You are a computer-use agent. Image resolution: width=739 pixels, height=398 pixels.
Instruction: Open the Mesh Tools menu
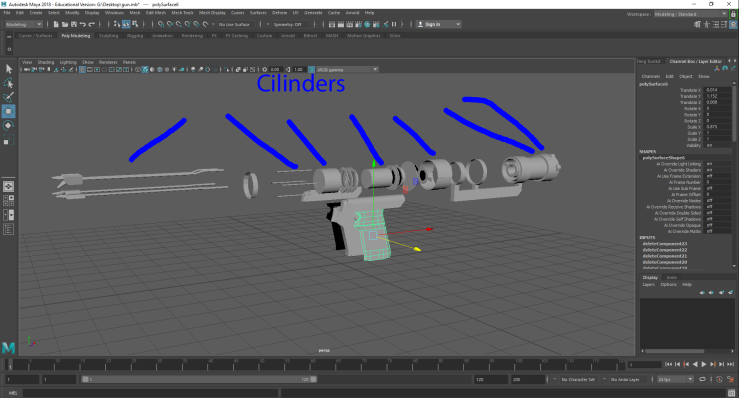182,13
